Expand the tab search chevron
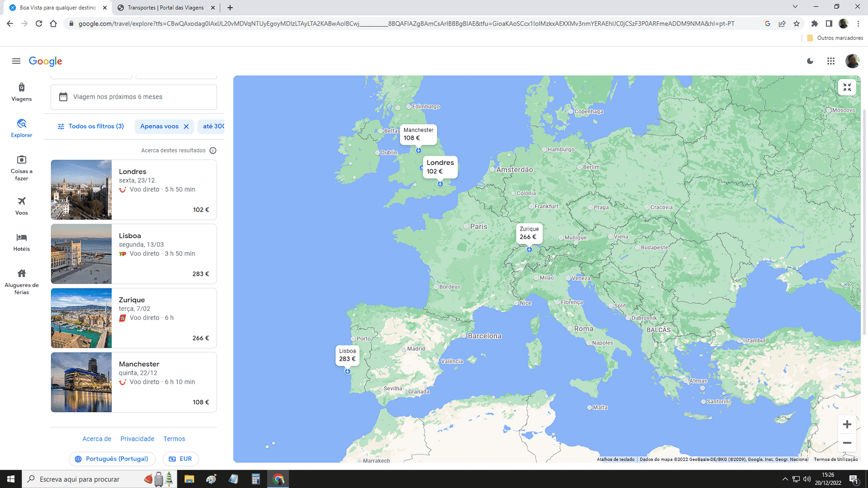The height and width of the screenshot is (488, 868). point(795,7)
